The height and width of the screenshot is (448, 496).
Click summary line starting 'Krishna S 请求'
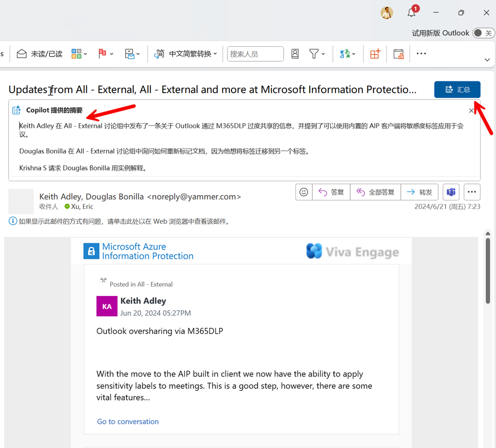(83, 168)
